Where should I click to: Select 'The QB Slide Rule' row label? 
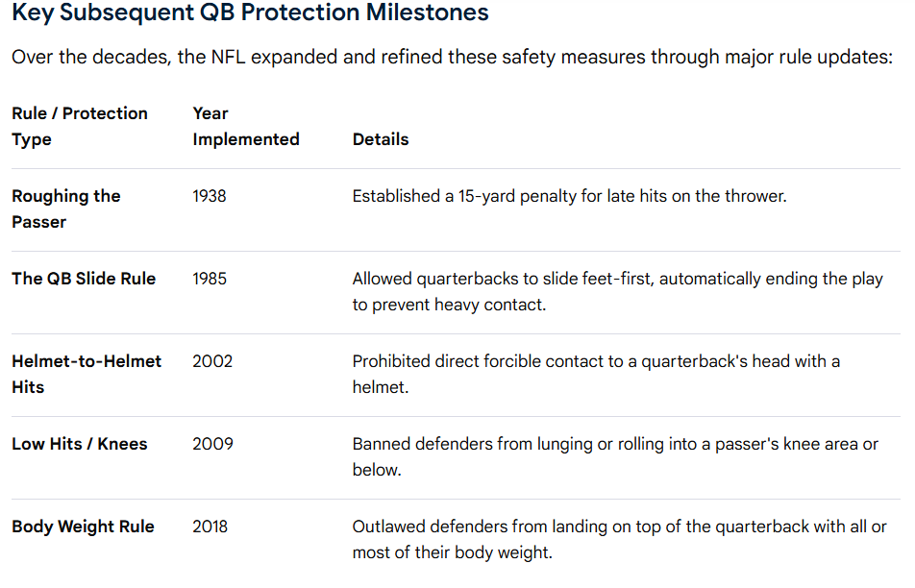pos(84,279)
